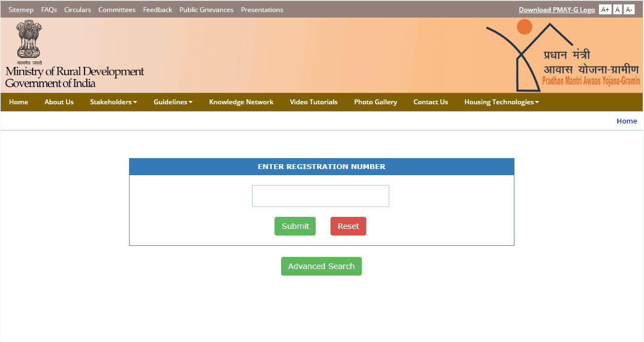The image size is (644, 342).
Task: Click the national emblem of India logo
Action: [x=29, y=39]
